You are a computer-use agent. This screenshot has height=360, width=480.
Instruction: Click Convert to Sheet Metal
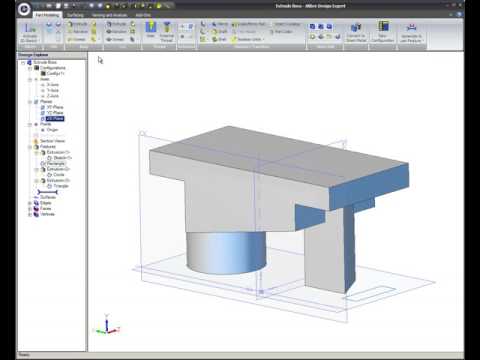(356, 32)
